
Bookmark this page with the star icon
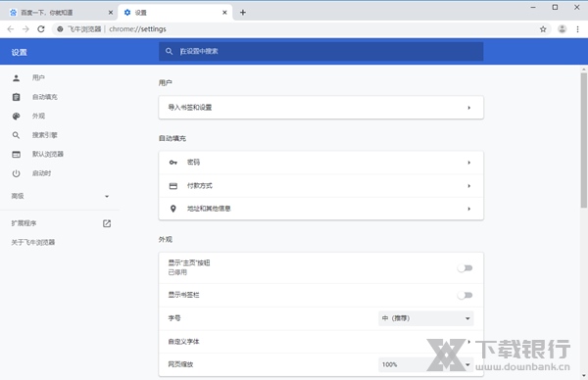(543, 29)
